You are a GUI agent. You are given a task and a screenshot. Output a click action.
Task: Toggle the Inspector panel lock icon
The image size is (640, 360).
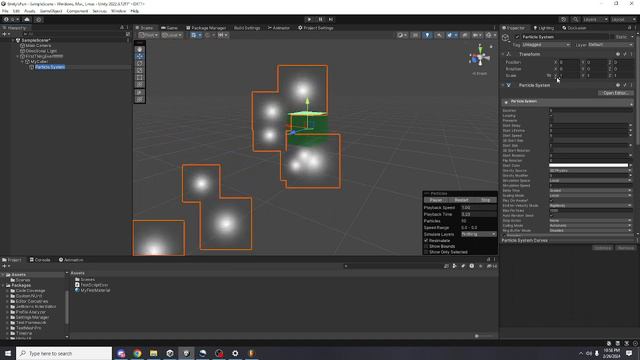click(629, 28)
